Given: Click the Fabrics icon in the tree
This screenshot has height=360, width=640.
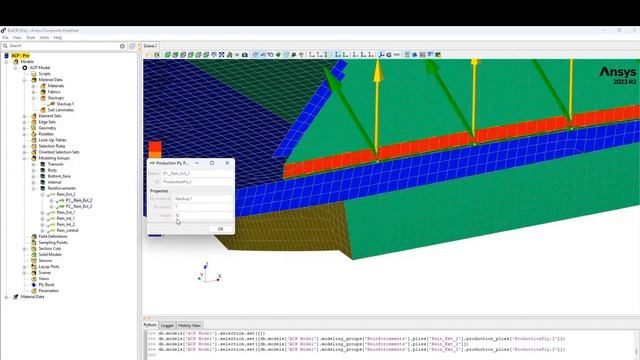Looking at the screenshot, I should [x=43, y=92].
